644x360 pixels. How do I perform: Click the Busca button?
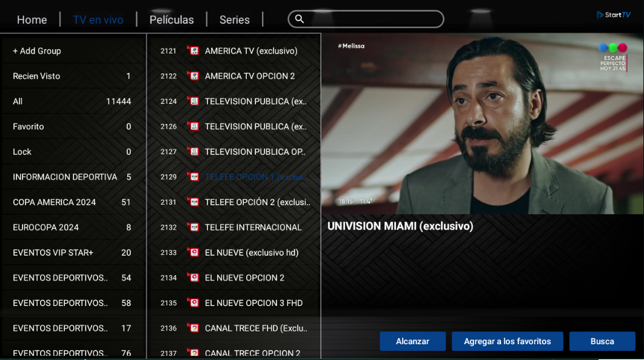pyautogui.click(x=602, y=341)
